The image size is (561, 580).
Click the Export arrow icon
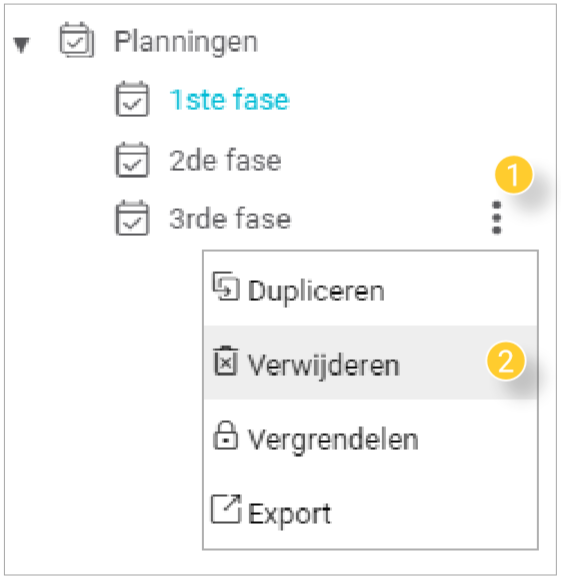pos(226,509)
